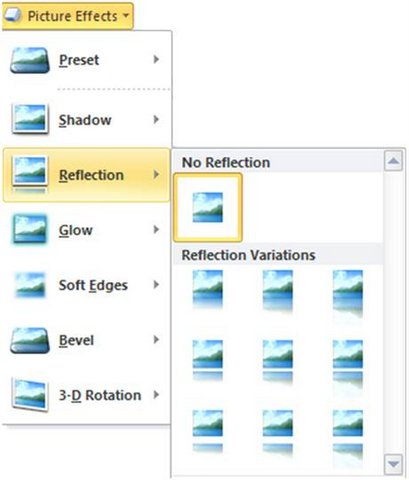Choose the No Reflection thumbnail

(208, 207)
